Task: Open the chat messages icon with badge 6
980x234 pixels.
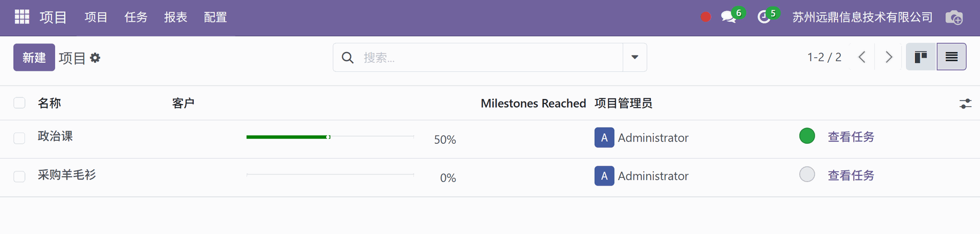Action: (729, 17)
